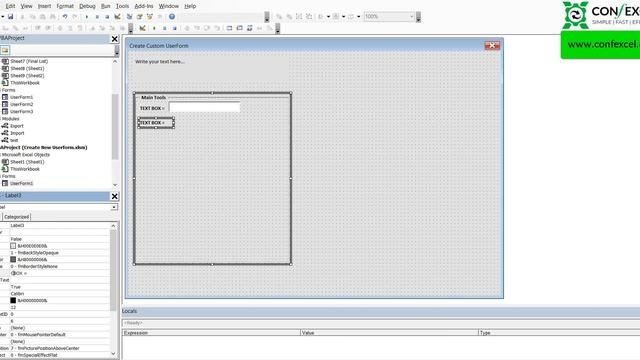Open the insert-object dropdown arrow beside Save

tap(2, 17)
